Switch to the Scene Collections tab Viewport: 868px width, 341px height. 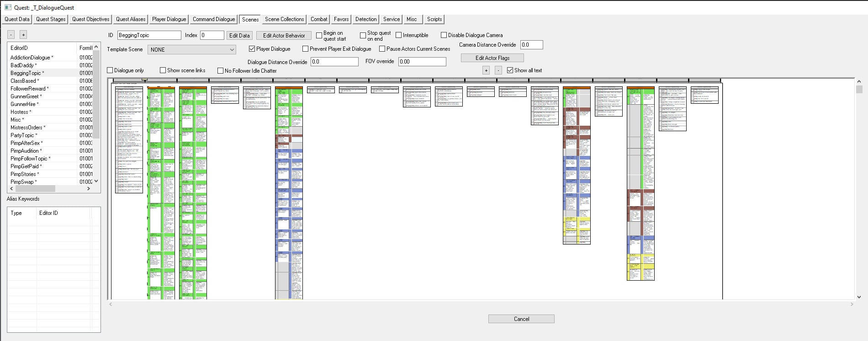click(x=284, y=19)
